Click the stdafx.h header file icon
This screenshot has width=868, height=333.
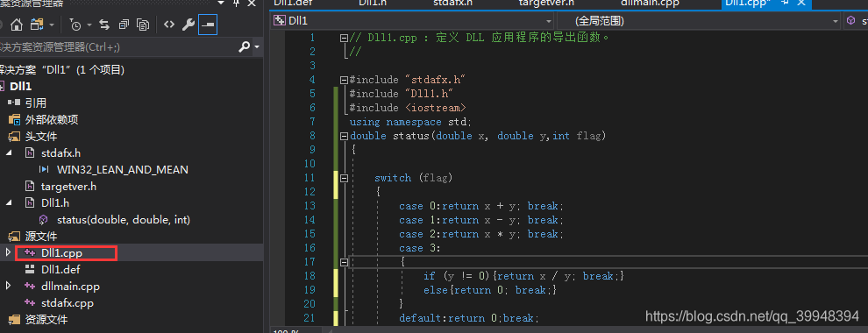(31, 153)
